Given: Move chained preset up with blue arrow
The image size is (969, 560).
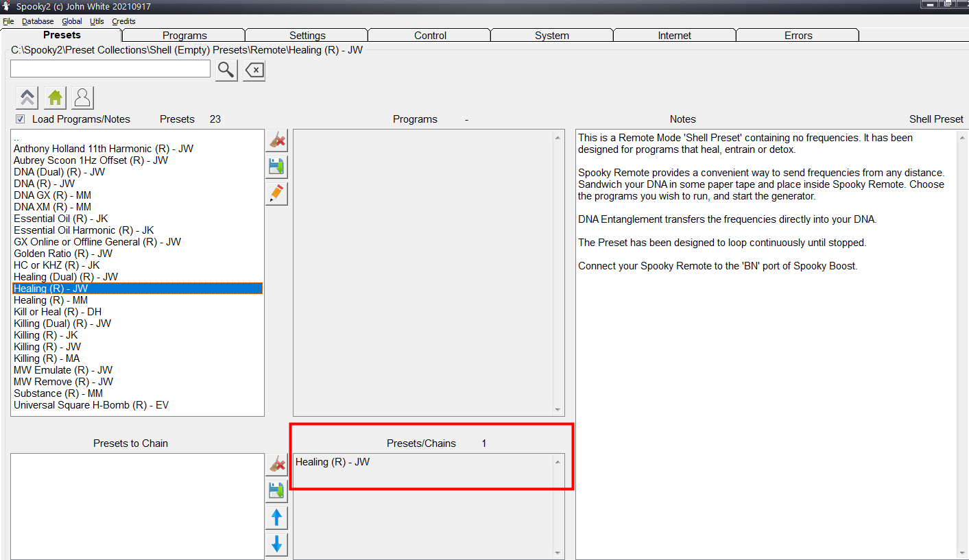Looking at the screenshot, I should tap(276, 518).
